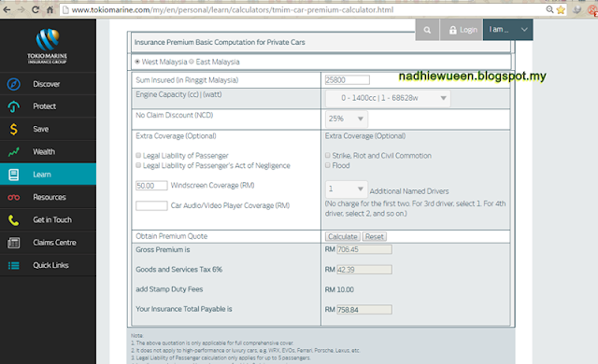Click 'Insurance Premium Basic Computation' heading
The image size is (598, 364).
click(220, 42)
